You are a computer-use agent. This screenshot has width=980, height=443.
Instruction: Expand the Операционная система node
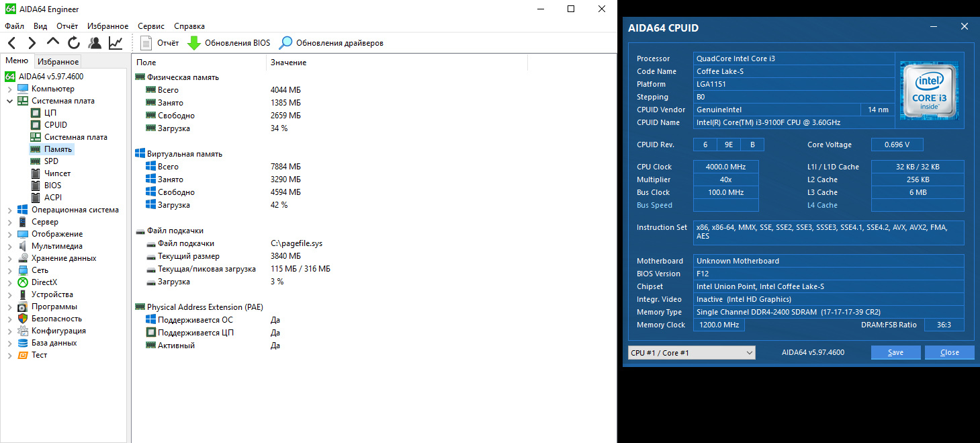click(x=10, y=210)
